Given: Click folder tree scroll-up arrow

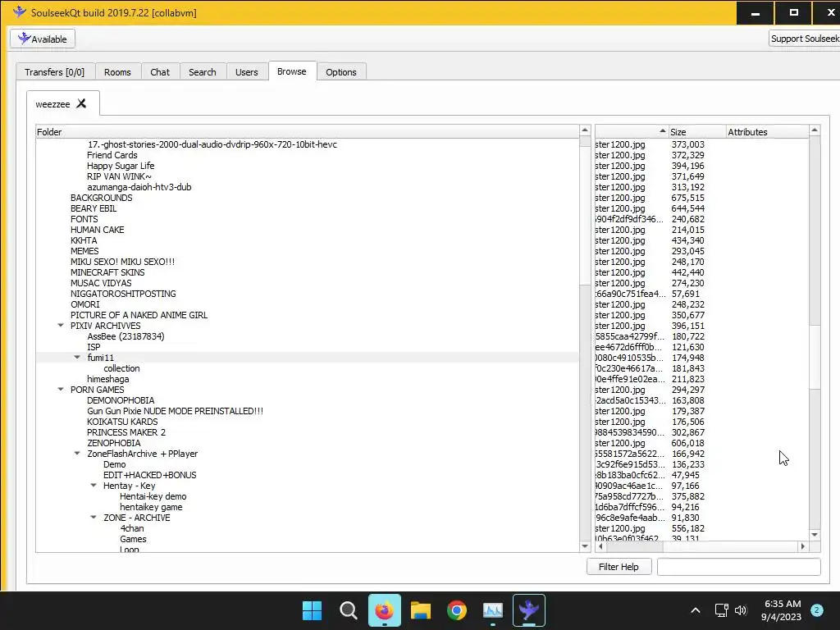Looking at the screenshot, I should click(x=585, y=130).
